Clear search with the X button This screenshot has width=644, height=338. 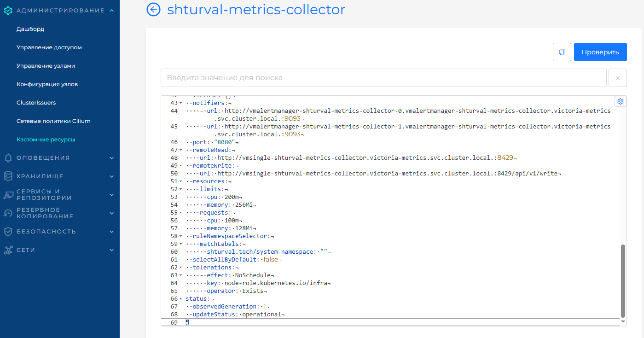point(617,78)
